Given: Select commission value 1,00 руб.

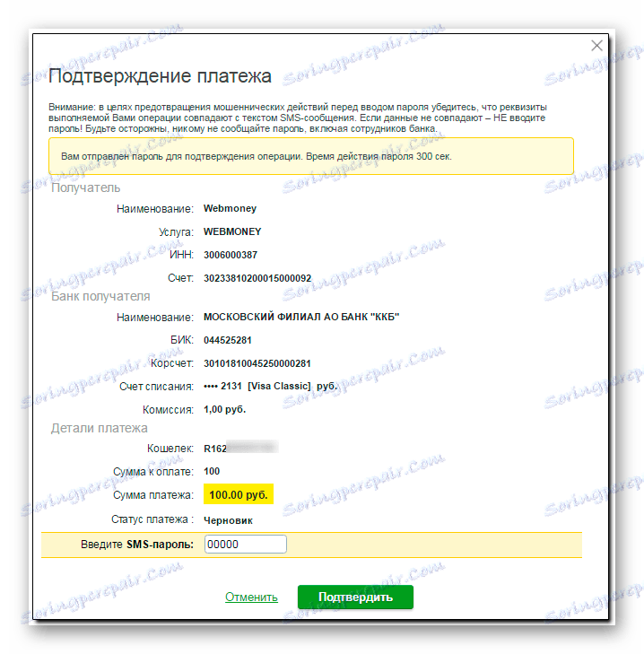Looking at the screenshot, I should click(224, 410).
